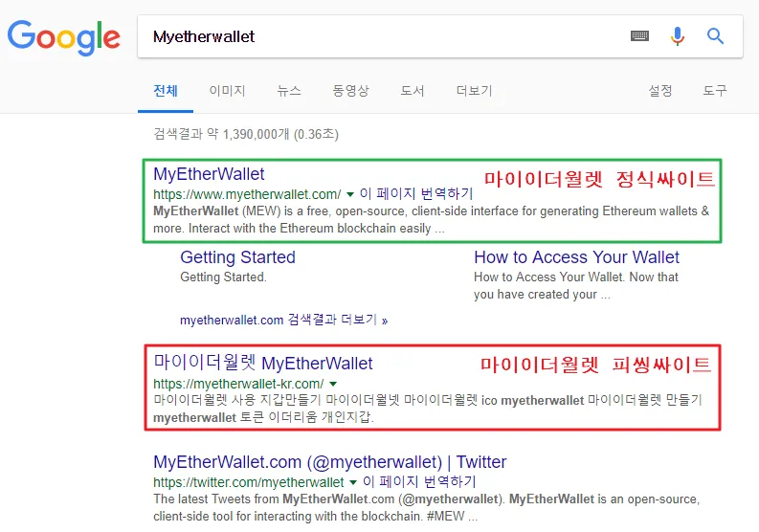
Task: Expand the dropdown arrow beside the myetherwallet.com URL
Action: [350, 194]
